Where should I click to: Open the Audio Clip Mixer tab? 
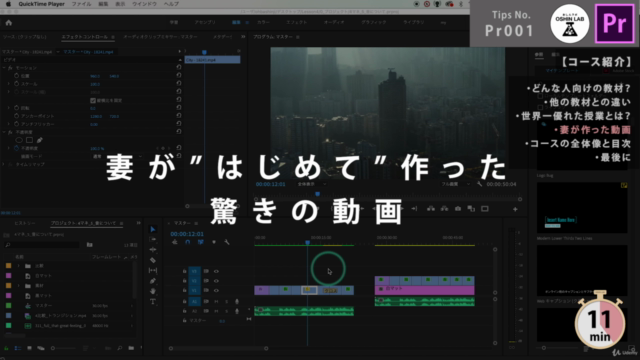point(160,37)
